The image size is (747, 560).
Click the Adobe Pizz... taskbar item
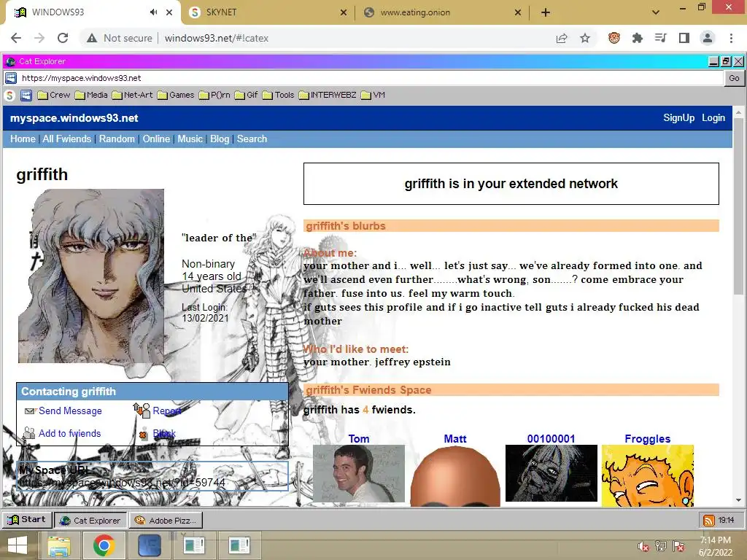pos(166,521)
